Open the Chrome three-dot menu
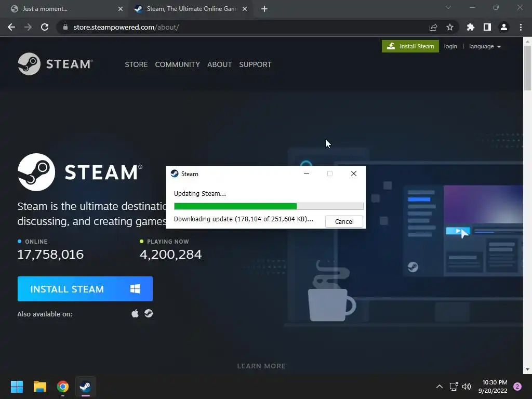Image resolution: width=532 pixels, height=399 pixels. (x=521, y=27)
